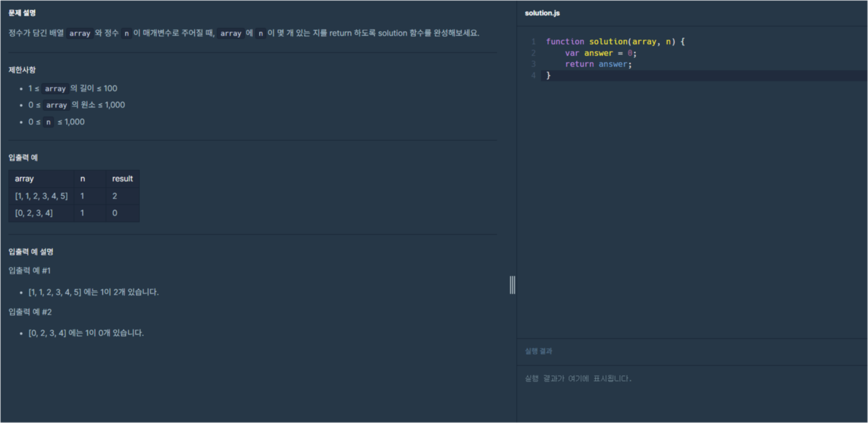Click constraint 'array 의 길이 ≤ 100'
Image resolution: width=868 pixels, height=423 pixels.
[x=73, y=89]
